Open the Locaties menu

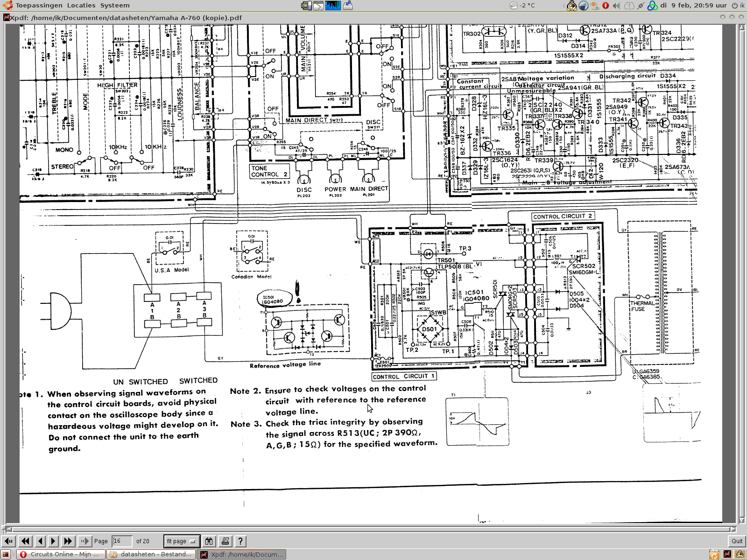tap(81, 5)
